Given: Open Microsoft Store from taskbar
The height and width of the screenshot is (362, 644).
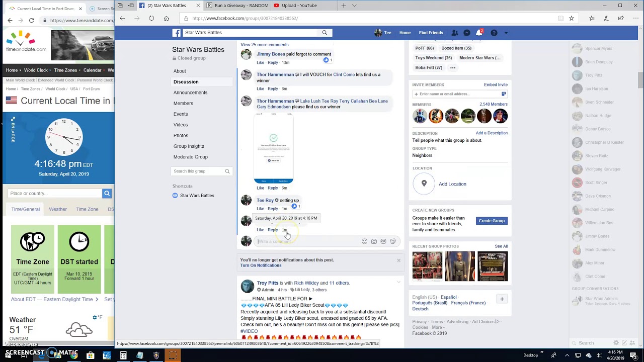Looking at the screenshot, I should [x=90, y=355].
